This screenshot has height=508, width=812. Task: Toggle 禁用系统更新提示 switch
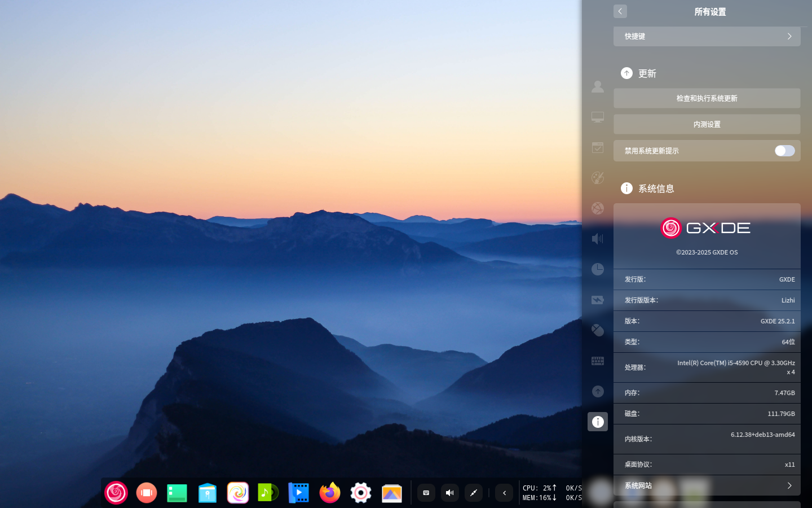[x=784, y=151]
